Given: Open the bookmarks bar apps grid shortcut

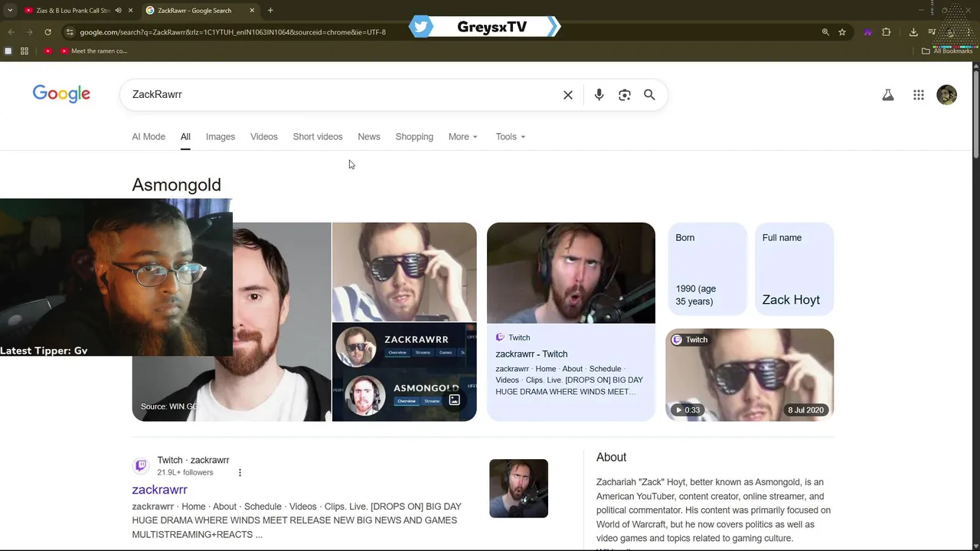Looking at the screenshot, I should point(24,51).
